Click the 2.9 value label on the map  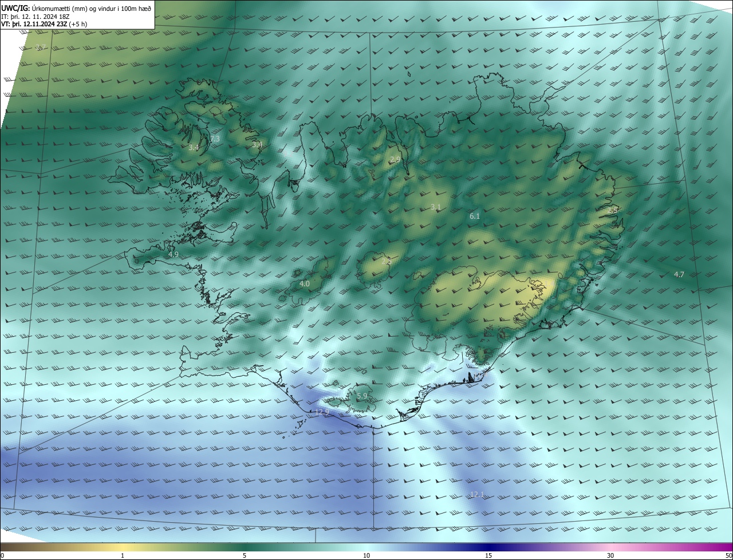pos(395,159)
